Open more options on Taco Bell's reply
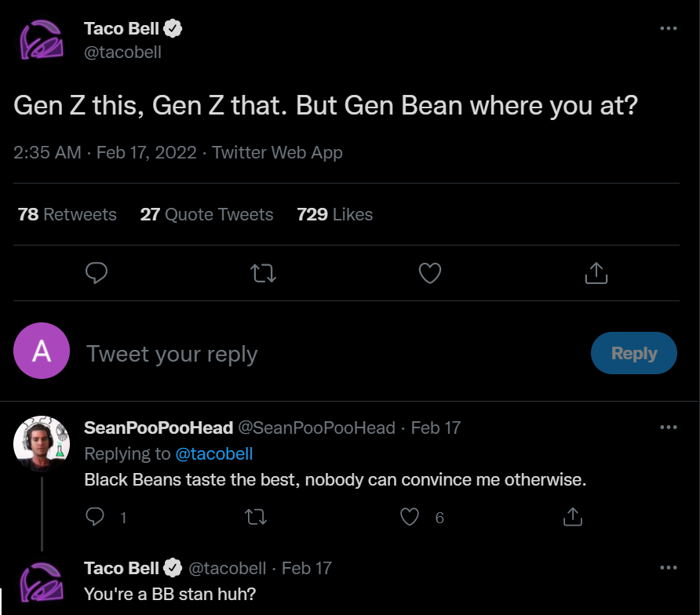 point(668,567)
